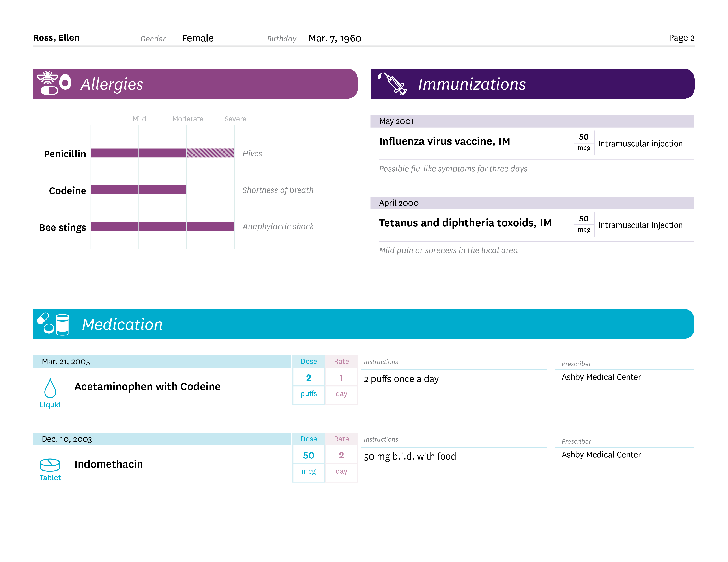
Task: Click Acetaminophen with Codeine medication name
Action: [x=147, y=386]
